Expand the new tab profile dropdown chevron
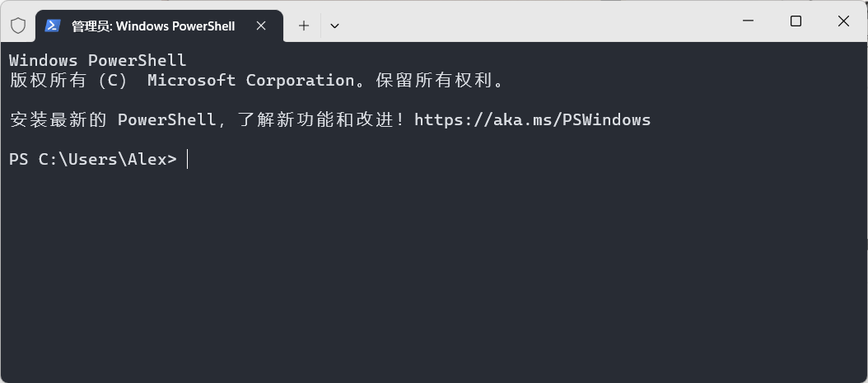This screenshot has height=383, width=868. coord(334,26)
